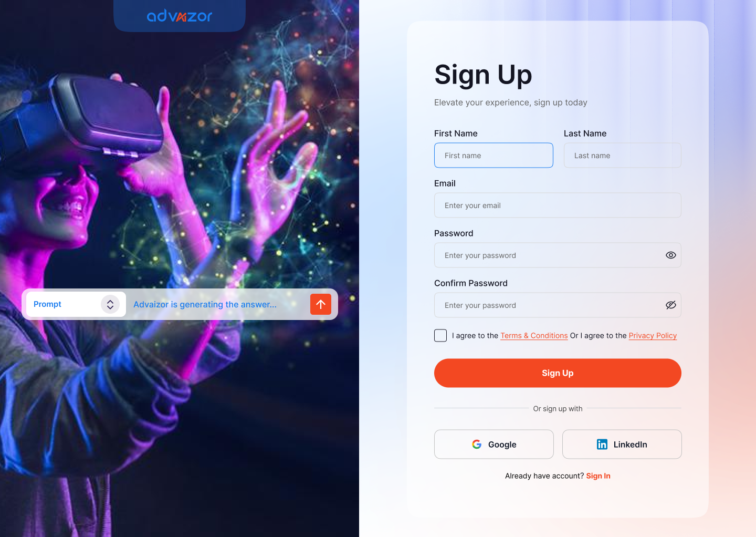Sign up with Google button

point(494,445)
